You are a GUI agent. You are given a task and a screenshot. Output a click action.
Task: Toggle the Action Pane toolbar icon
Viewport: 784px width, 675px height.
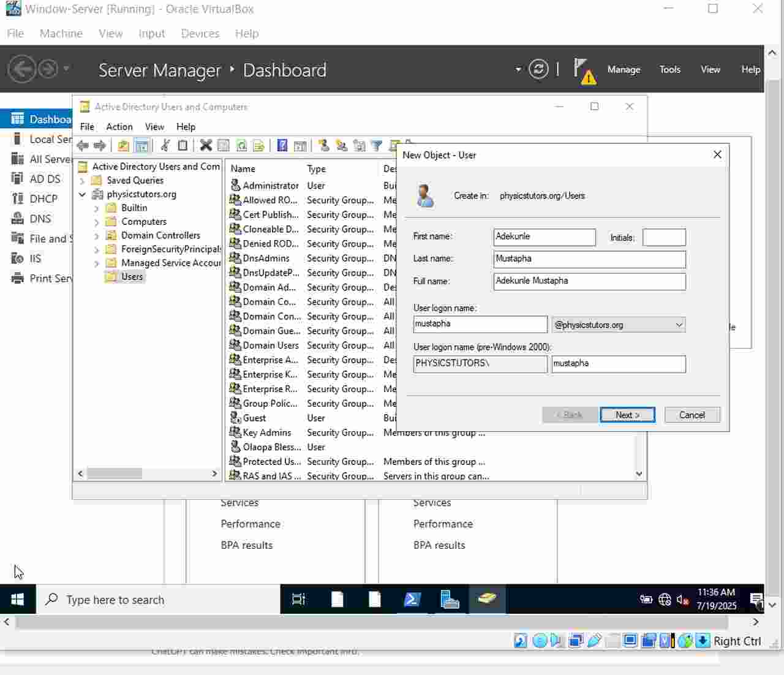300,145
